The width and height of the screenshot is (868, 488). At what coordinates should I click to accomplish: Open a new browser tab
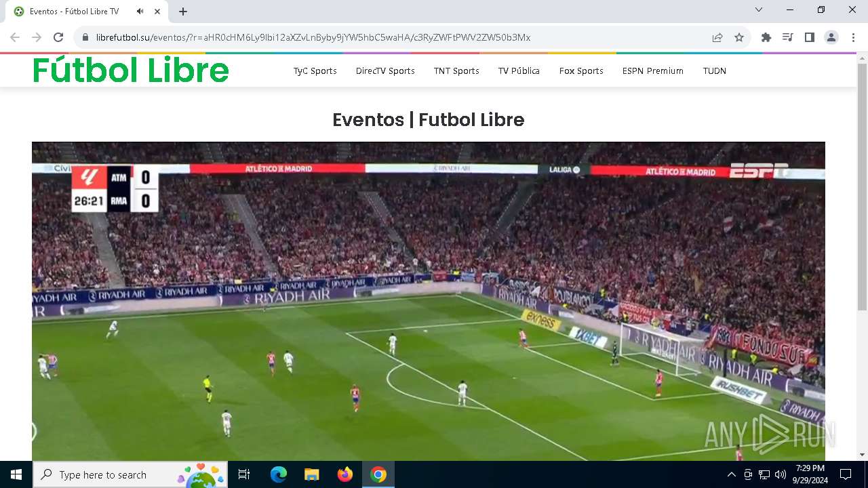[183, 12]
